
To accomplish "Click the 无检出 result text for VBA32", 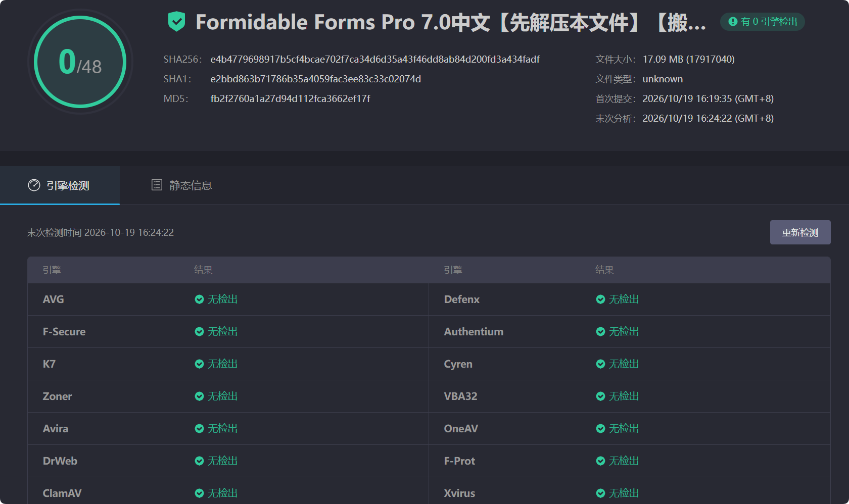I will (x=624, y=396).
